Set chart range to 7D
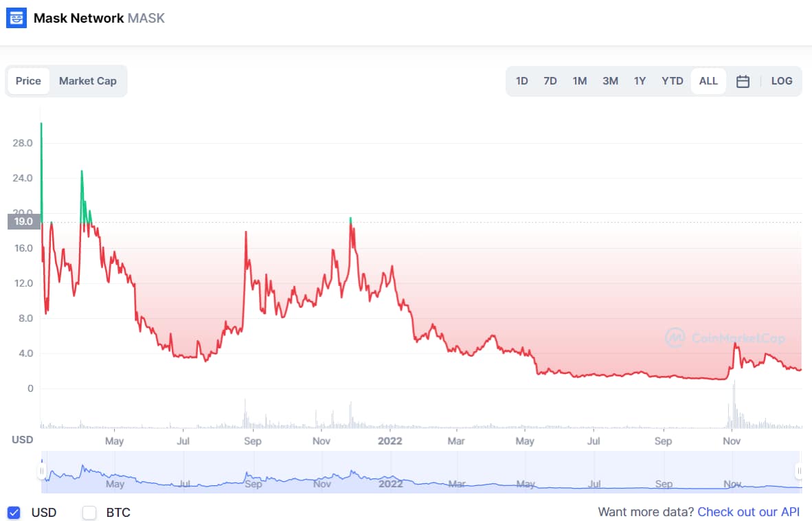Screen dimensions: 812x521 550,81
